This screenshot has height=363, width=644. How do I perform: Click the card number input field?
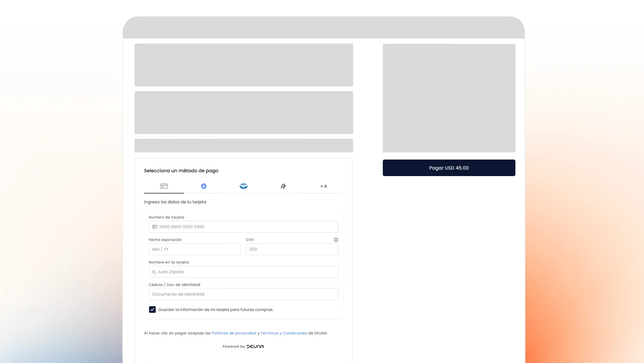pos(243,227)
